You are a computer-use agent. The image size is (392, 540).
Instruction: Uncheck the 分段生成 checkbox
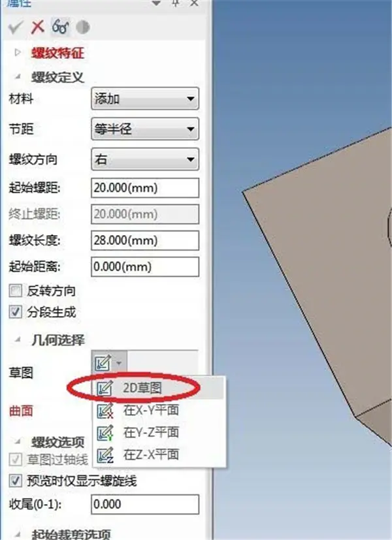[x=16, y=312]
